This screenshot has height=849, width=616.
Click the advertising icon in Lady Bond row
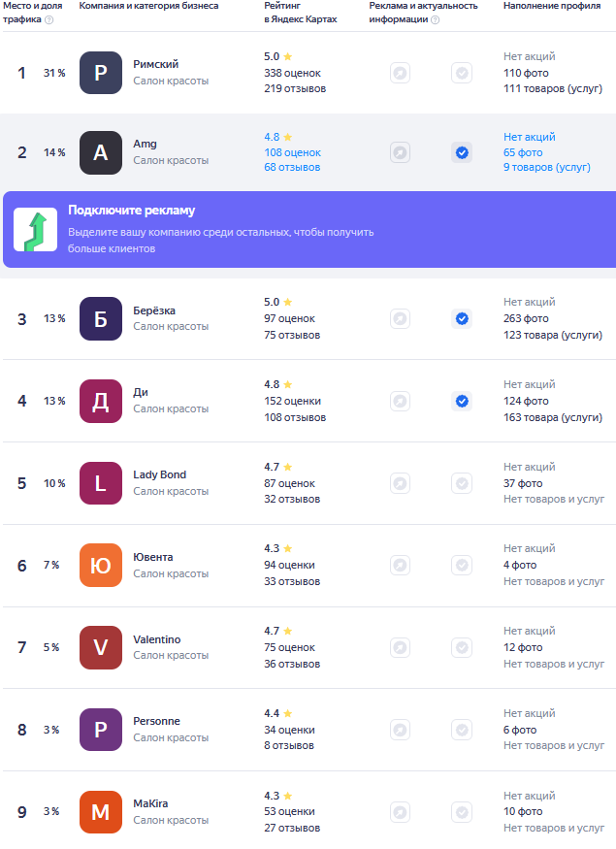pos(400,483)
